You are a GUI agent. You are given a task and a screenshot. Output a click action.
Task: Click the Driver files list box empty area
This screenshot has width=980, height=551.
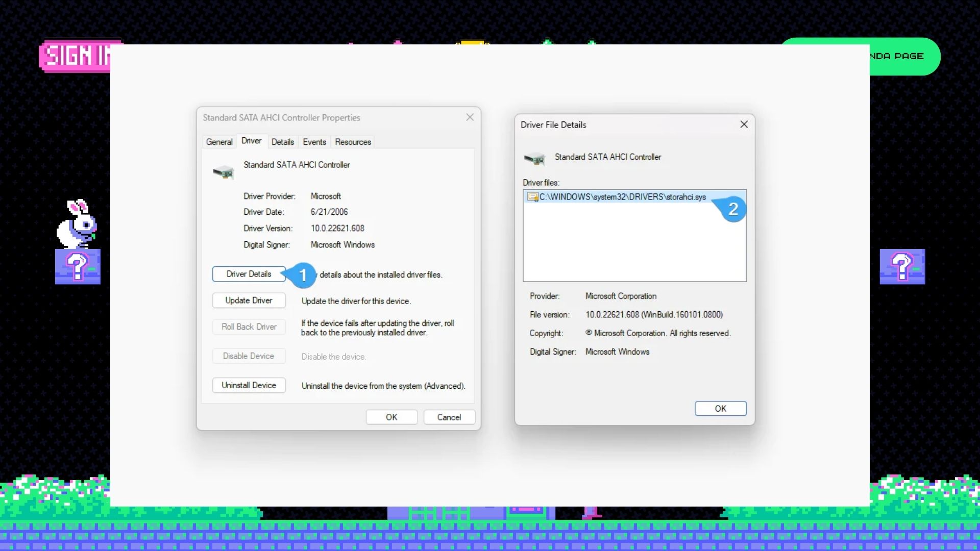click(x=634, y=245)
